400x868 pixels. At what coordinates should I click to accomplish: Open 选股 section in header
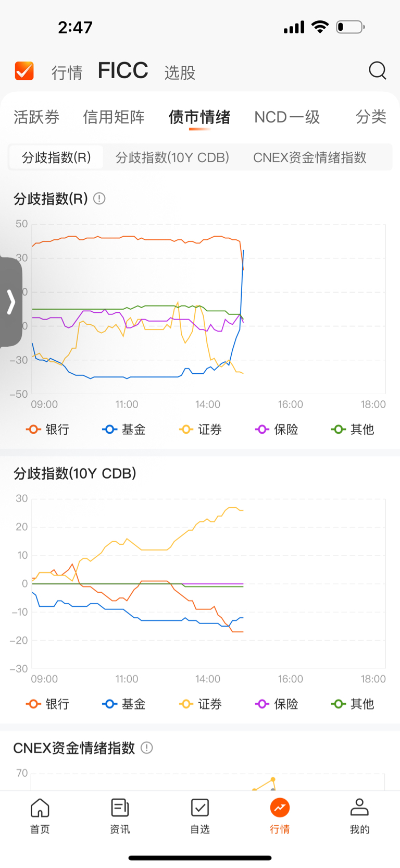(180, 72)
